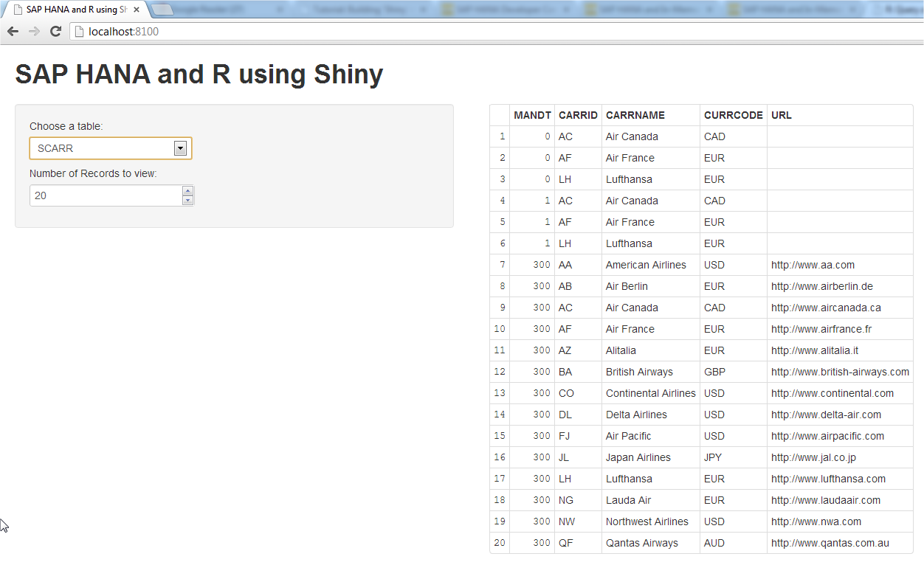Screen dimensions: 924x565
Task: Click the URL column header
Action: coord(840,115)
